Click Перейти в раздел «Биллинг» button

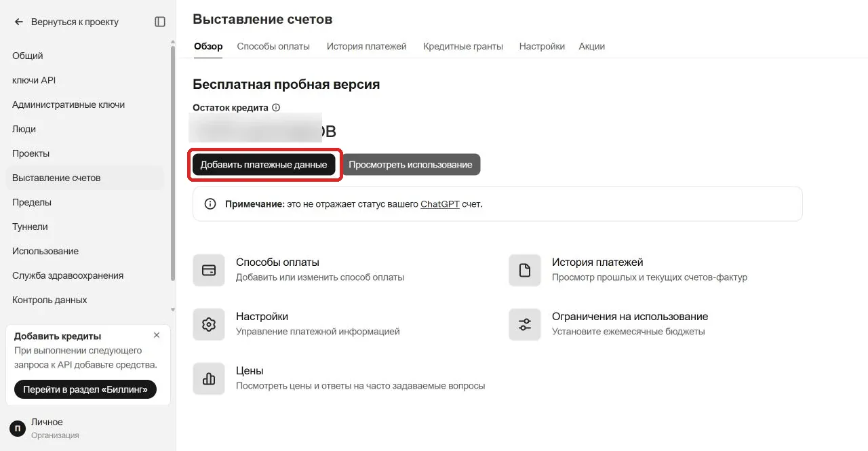[x=85, y=389]
